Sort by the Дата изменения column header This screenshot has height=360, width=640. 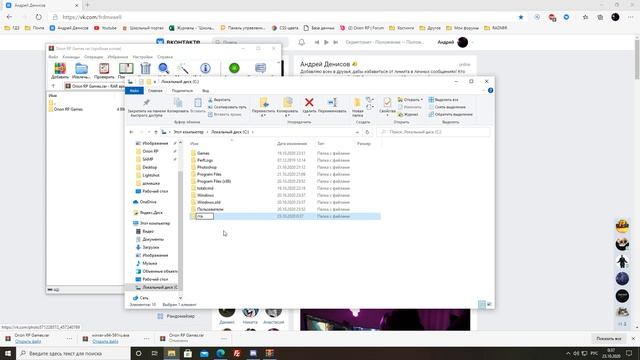[x=292, y=143]
